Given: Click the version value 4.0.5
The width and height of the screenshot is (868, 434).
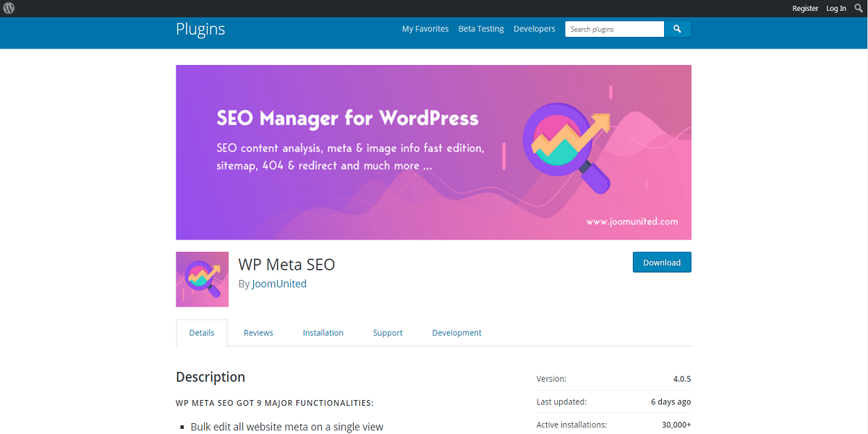Looking at the screenshot, I should (x=682, y=378).
